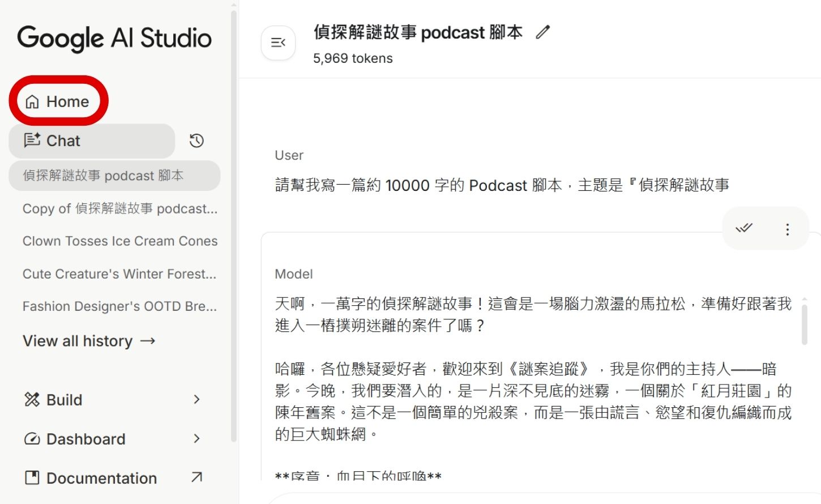Open chat history with the clock icon
821x504 pixels.
click(196, 140)
